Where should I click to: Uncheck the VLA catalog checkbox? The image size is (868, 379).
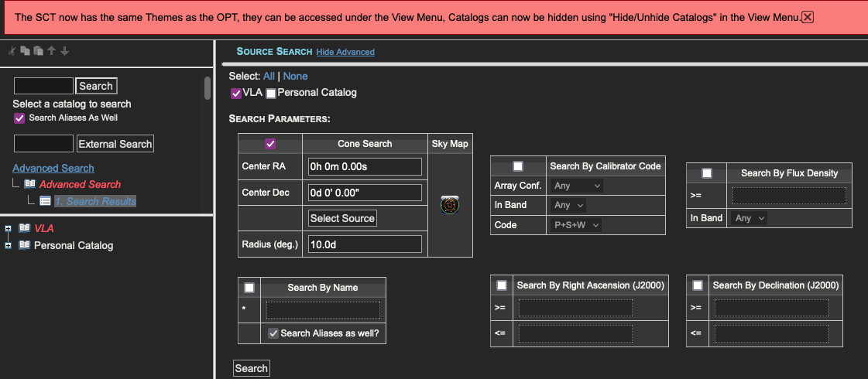coord(236,93)
